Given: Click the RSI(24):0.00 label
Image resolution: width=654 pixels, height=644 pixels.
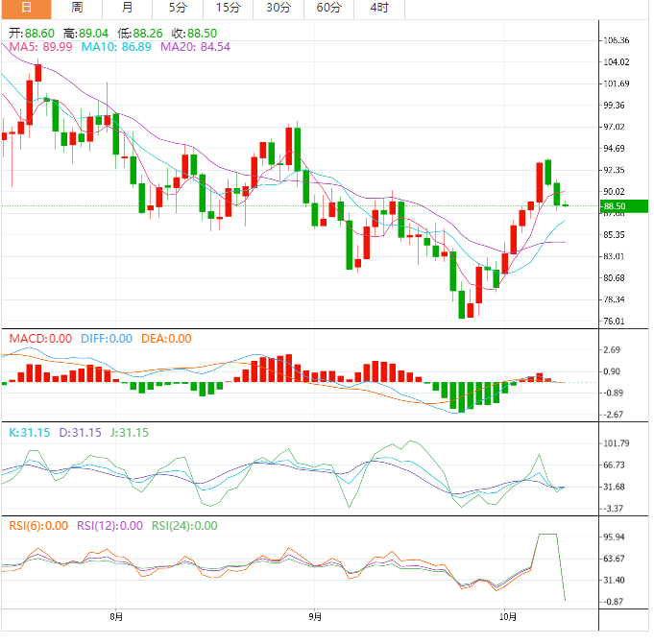Looking at the screenshot, I should coord(184,526).
